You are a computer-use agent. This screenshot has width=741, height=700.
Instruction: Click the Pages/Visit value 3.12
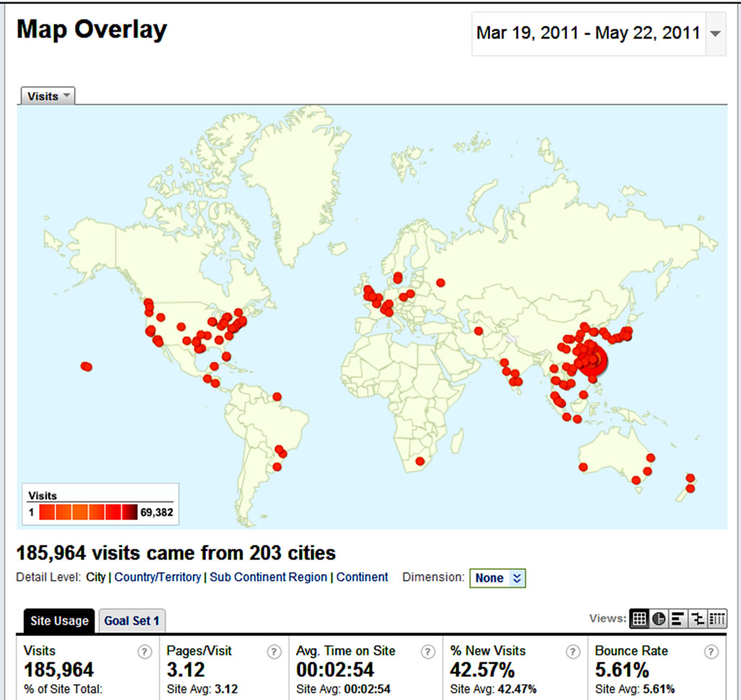click(x=186, y=670)
